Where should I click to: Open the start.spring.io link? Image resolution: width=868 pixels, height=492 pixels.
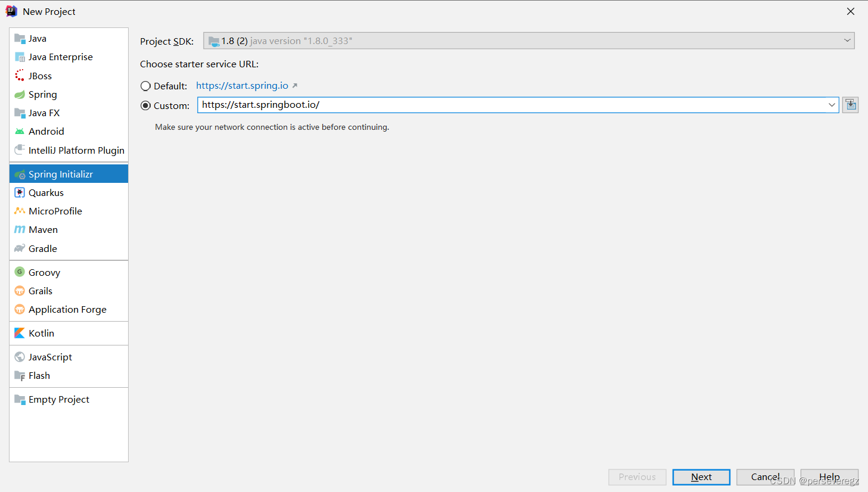click(x=242, y=85)
